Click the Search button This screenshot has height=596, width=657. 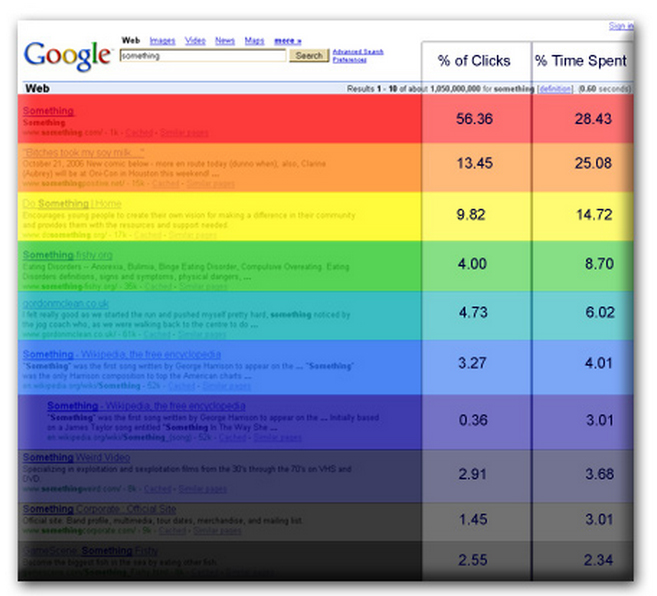[309, 56]
